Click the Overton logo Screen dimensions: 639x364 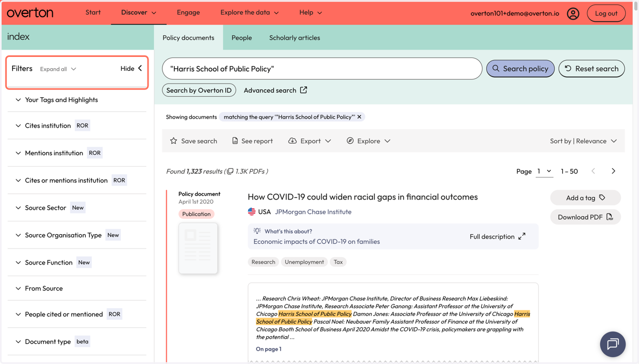tap(30, 13)
